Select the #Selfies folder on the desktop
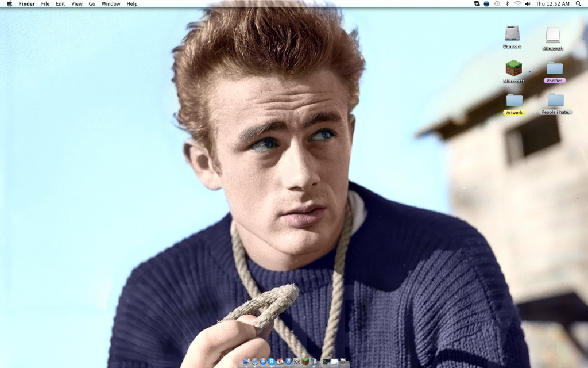 [x=555, y=69]
